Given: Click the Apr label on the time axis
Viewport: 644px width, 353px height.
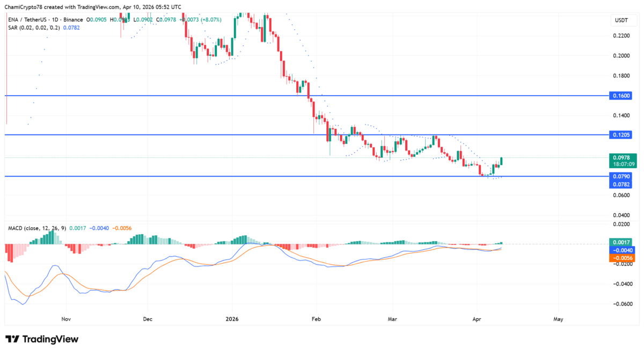Looking at the screenshot, I should pyautogui.click(x=477, y=319).
